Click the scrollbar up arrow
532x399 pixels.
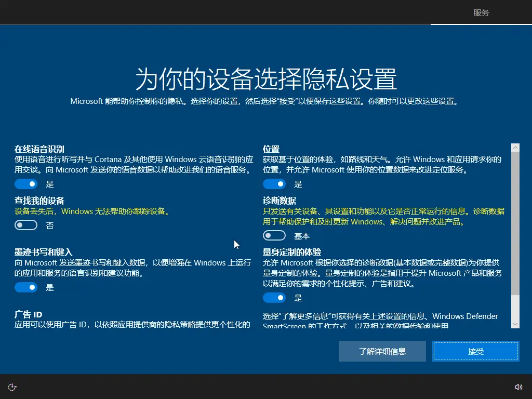click(x=515, y=147)
